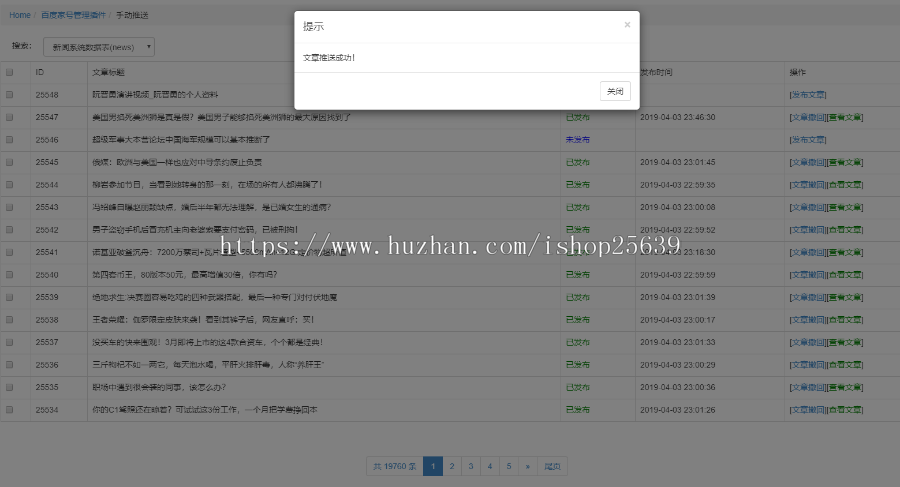Viewport: 900px width, 487px height.
Task: Check the box for row ID 25543
Action: point(10,207)
